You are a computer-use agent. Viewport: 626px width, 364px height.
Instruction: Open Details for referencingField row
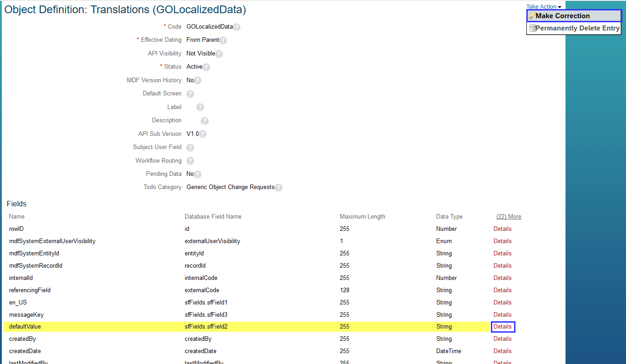pos(503,290)
